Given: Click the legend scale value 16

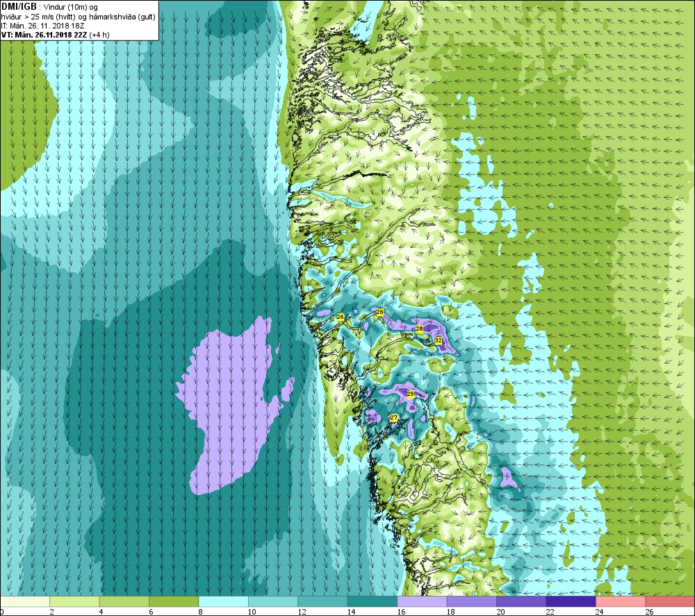Looking at the screenshot, I should point(401,612).
